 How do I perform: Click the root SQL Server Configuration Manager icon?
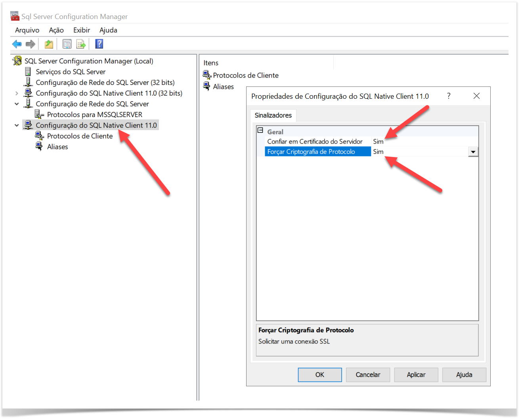17,61
